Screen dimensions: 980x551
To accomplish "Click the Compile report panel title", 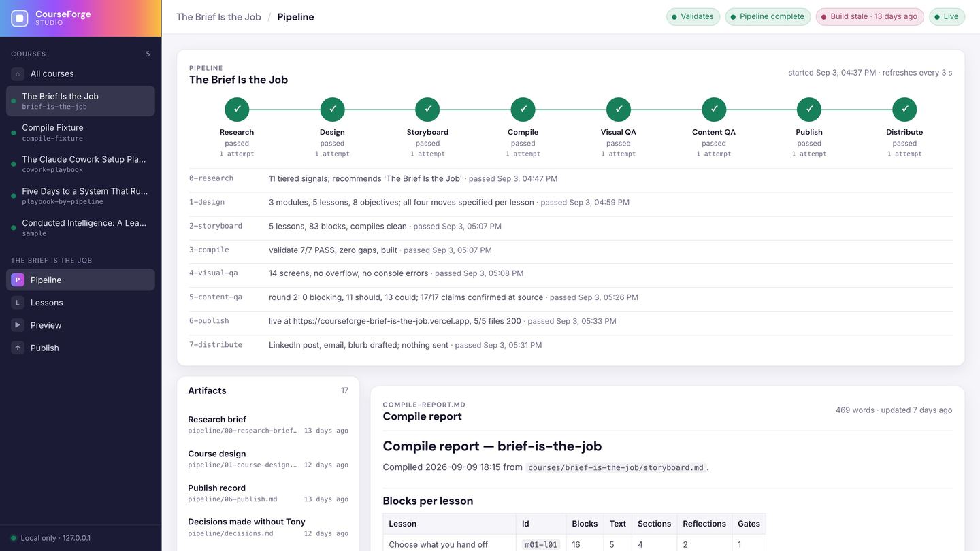I will pyautogui.click(x=422, y=416).
